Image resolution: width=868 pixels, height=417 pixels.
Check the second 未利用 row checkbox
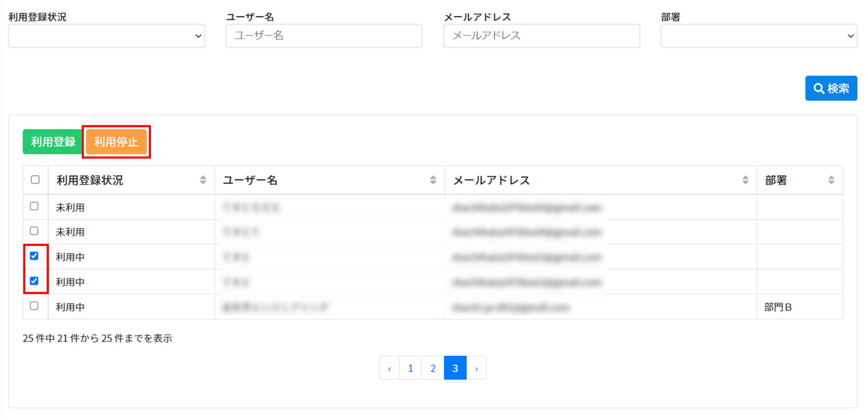[34, 231]
